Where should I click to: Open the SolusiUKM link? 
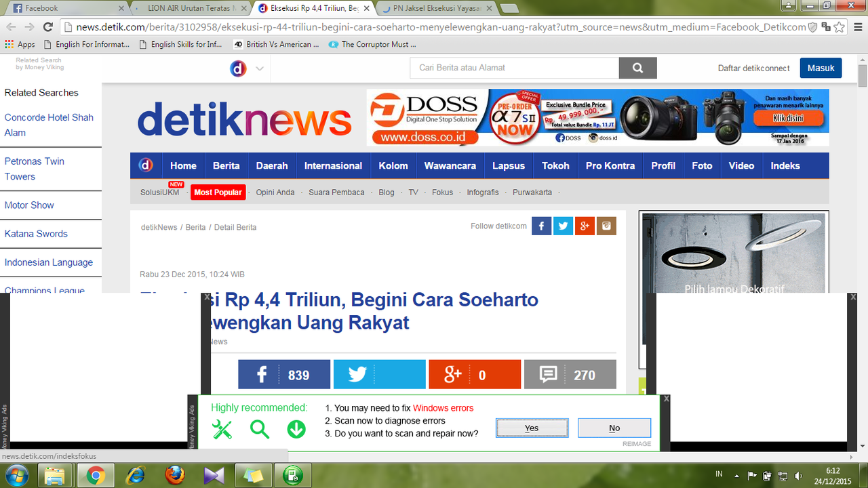tap(160, 192)
